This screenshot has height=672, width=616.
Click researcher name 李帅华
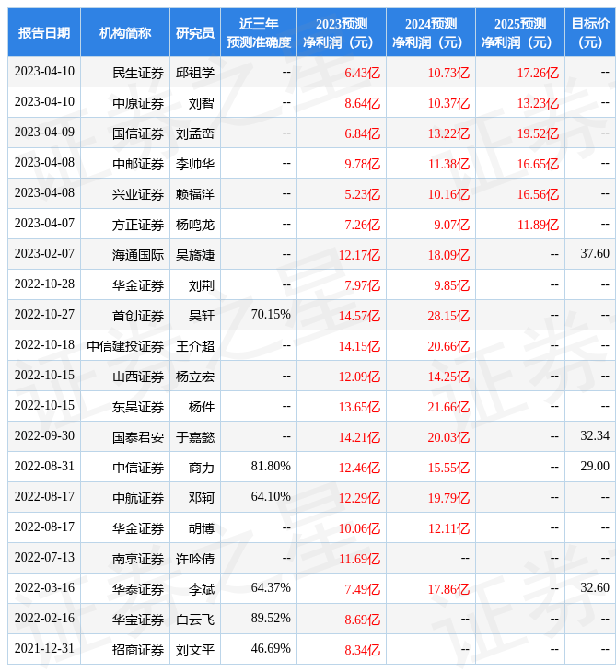click(195, 164)
